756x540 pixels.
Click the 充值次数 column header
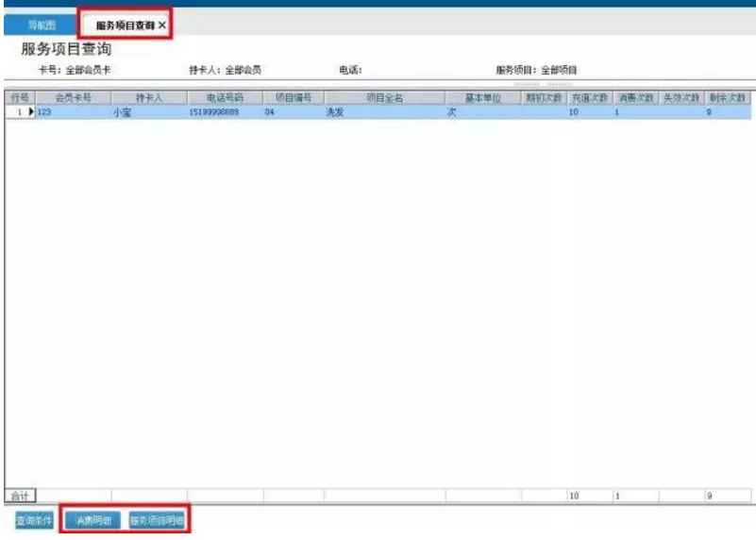pyautogui.click(x=589, y=98)
